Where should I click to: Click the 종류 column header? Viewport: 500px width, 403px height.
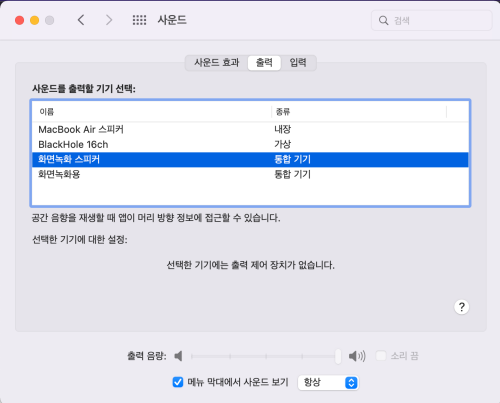359,112
